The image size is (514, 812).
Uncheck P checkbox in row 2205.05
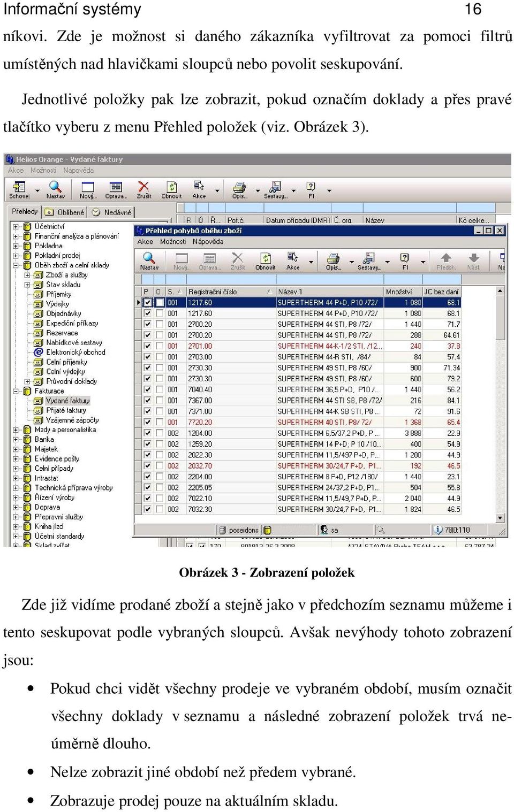point(147,487)
